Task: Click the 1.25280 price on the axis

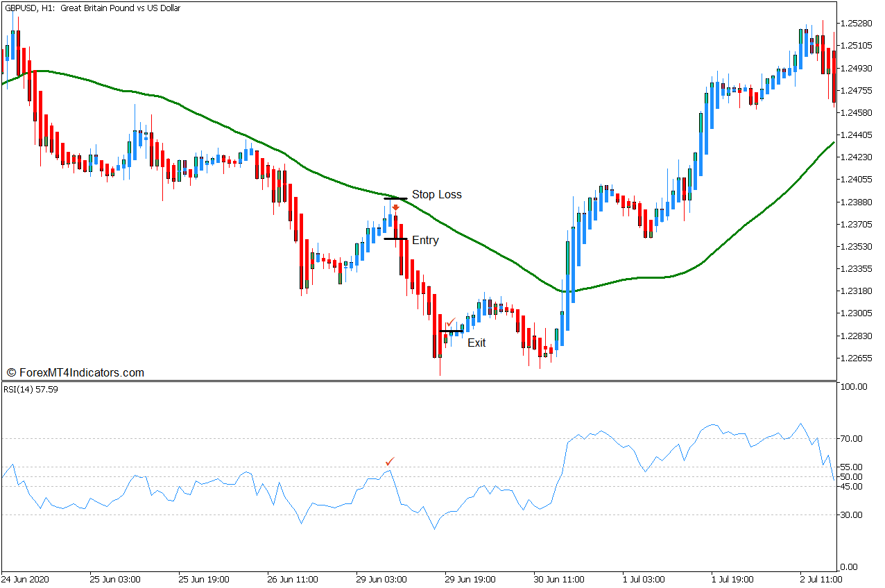Action: (855, 23)
